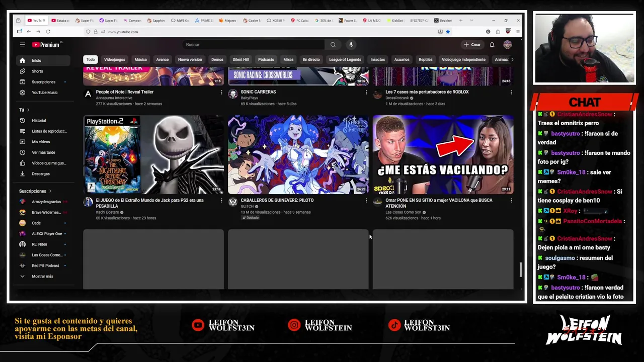Click the People of Note Reveal Trailer title
Screen dimensions: 644x362
pos(125,92)
